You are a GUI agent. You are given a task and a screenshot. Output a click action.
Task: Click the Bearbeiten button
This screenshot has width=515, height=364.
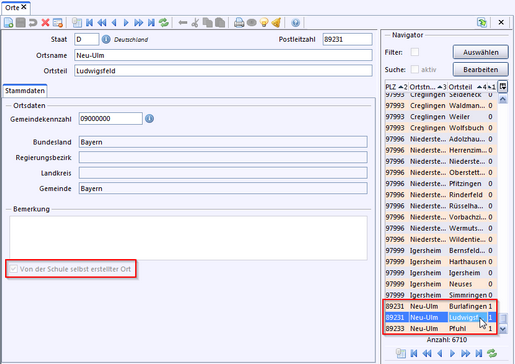pos(481,70)
